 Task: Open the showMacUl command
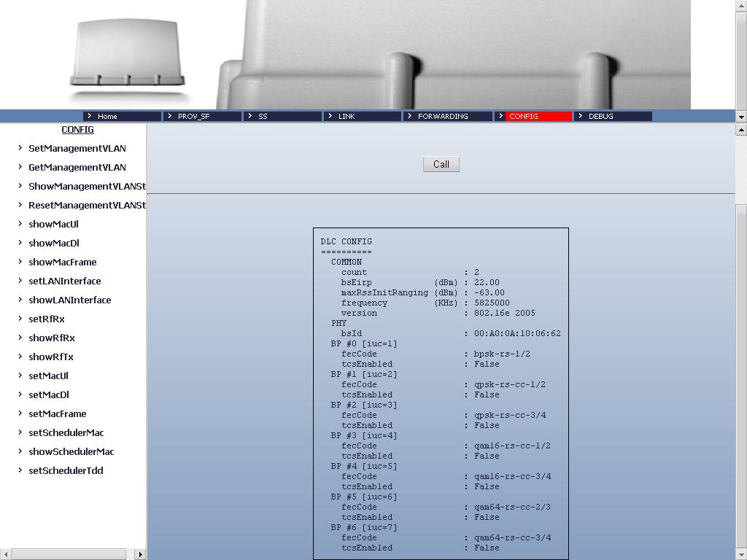pos(53,225)
